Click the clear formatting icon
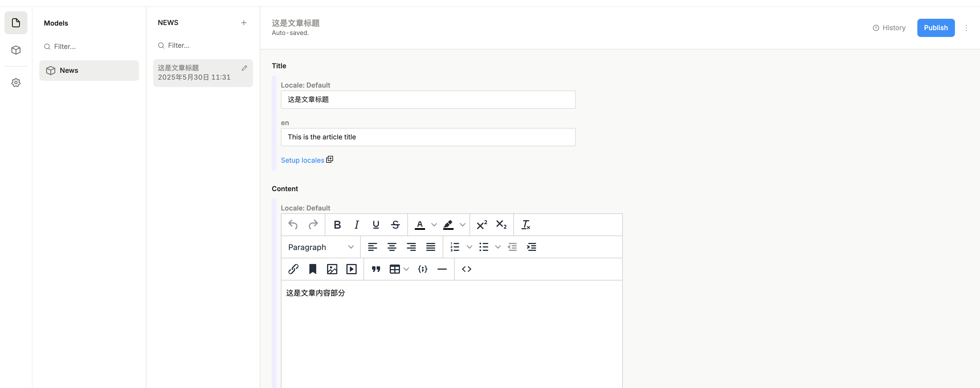Viewport: 980px width, 388px height. point(525,225)
